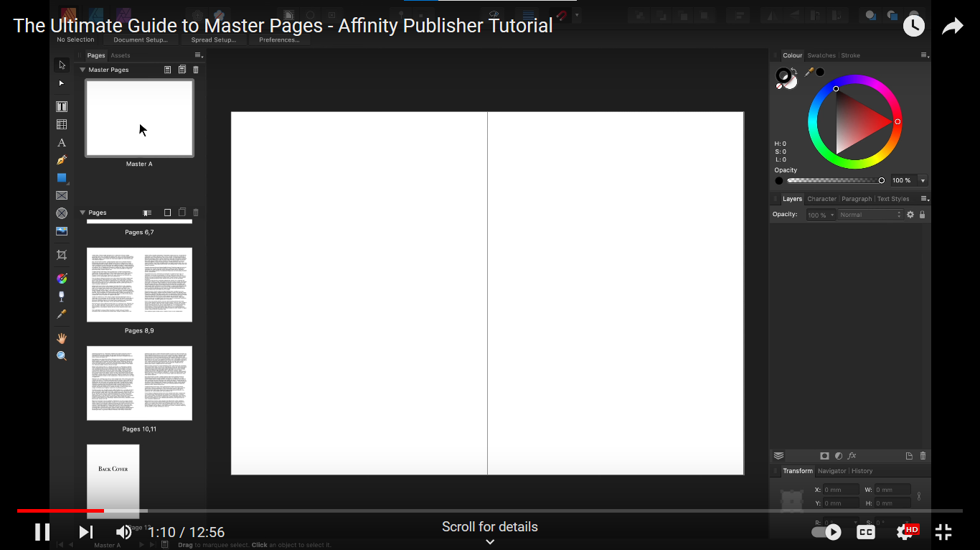Screen dimensions: 980x550
Task: Select the Table tool
Action: pyautogui.click(x=62, y=124)
